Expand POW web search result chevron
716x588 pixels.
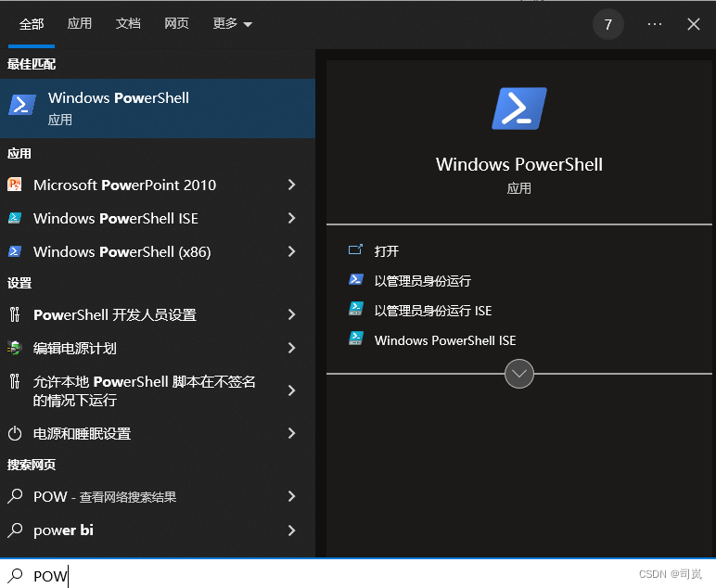pyautogui.click(x=291, y=496)
